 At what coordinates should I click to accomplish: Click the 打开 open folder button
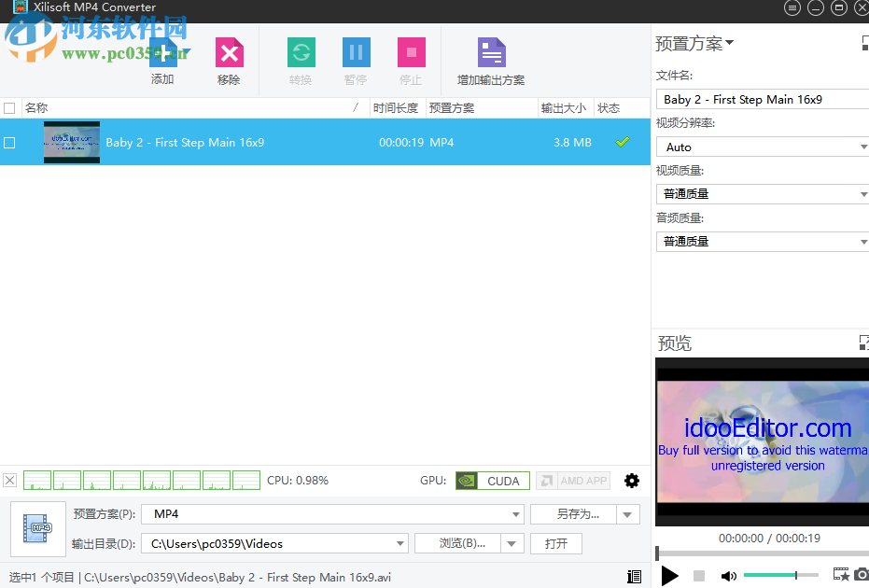555,543
